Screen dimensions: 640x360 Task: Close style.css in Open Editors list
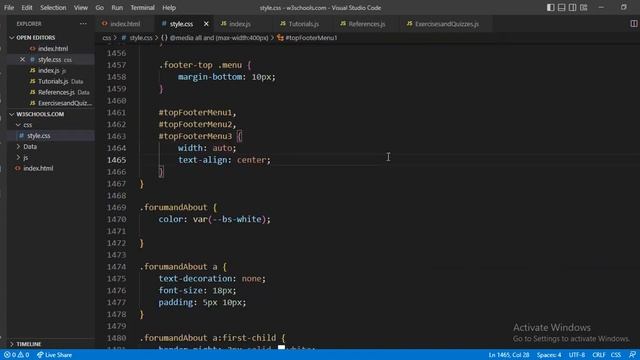coord(22,60)
